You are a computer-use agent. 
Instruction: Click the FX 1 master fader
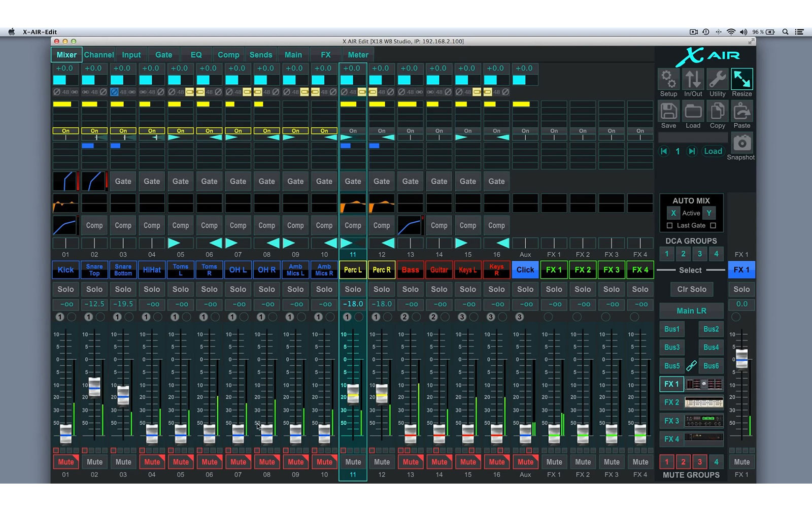coord(741,358)
